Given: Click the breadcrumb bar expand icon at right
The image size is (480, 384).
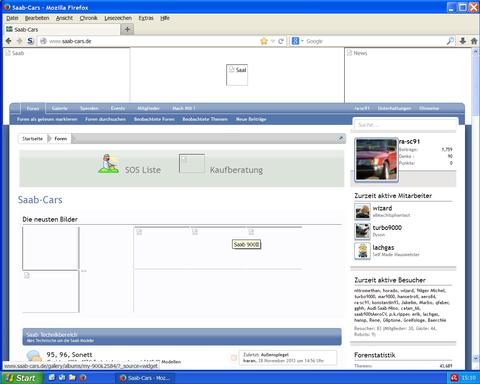Looking at the screenshot, I should click(x=341, y=138).
